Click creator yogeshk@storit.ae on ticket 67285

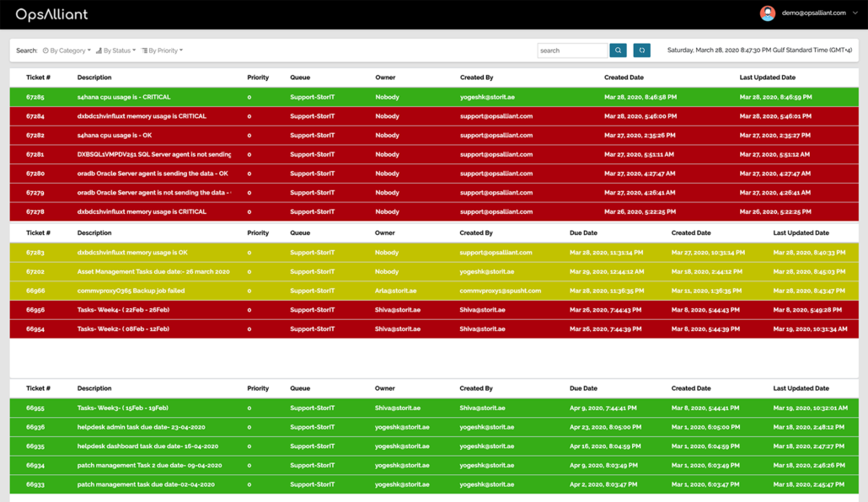coord(487,97)
